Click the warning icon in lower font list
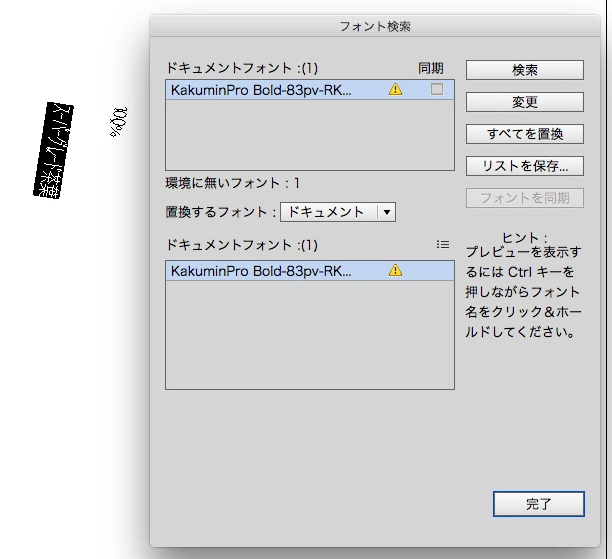The image size is (612, 559). click(395, 270)
